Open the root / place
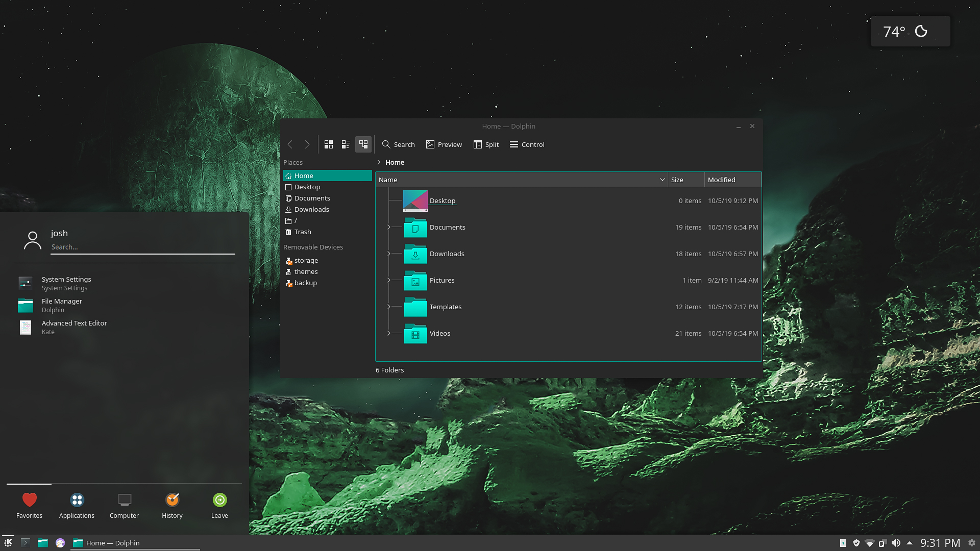This screenshot has height=551, width=980. coord(328,221)
